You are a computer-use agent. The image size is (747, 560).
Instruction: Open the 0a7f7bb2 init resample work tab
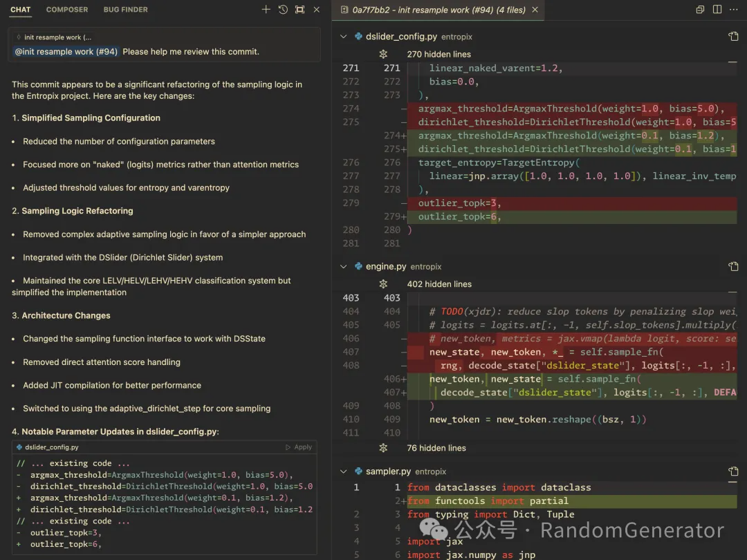coord(439,10)
